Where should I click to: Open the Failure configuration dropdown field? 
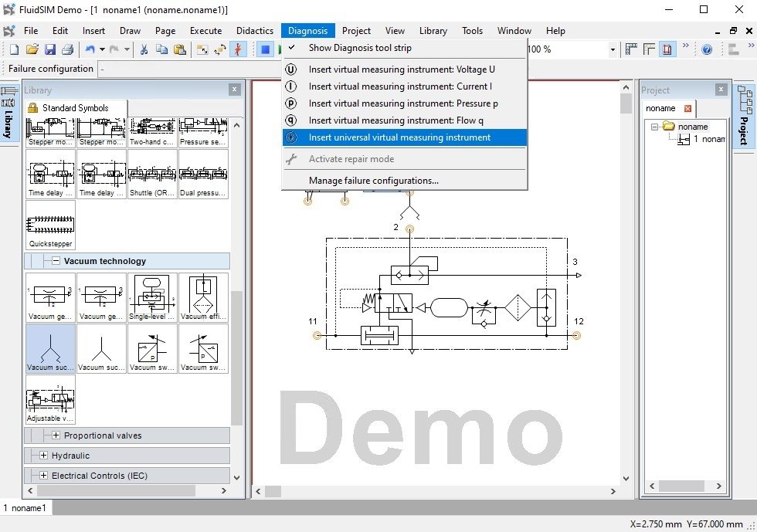189,69
